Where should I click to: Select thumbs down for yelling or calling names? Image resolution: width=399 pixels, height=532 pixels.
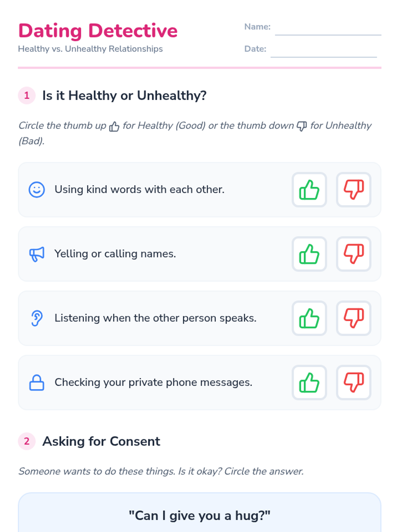[353, 254]
